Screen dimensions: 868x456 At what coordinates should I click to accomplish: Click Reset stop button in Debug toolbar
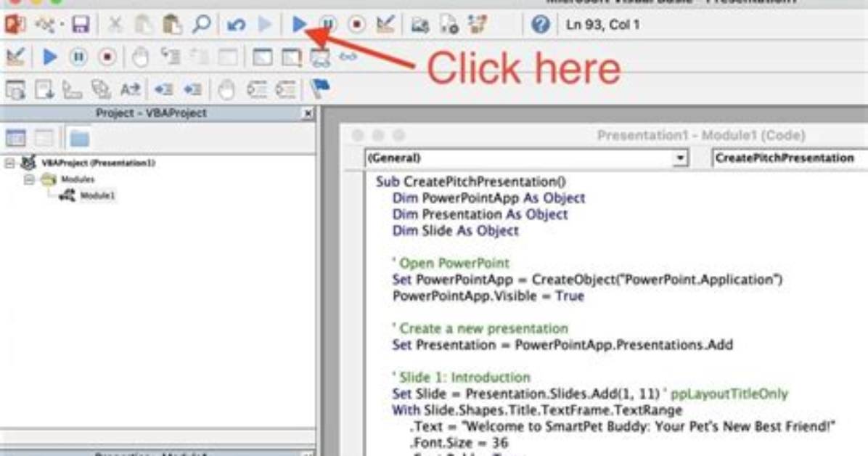(x=107, y=57)
